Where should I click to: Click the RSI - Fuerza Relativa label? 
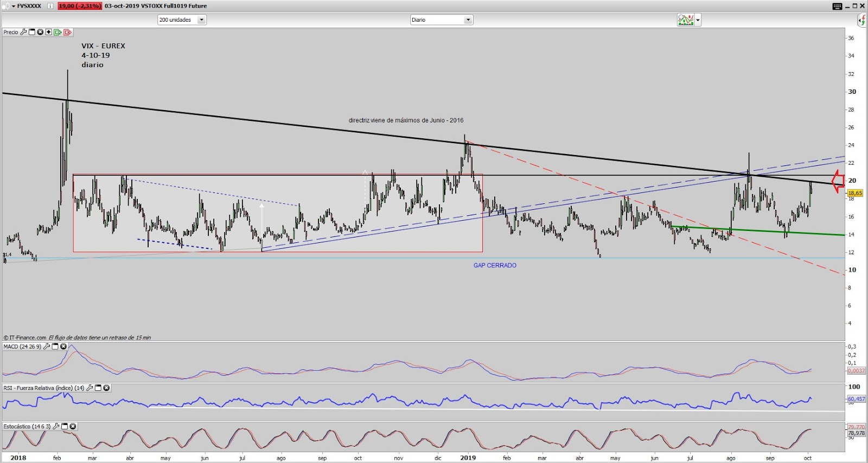44,388
